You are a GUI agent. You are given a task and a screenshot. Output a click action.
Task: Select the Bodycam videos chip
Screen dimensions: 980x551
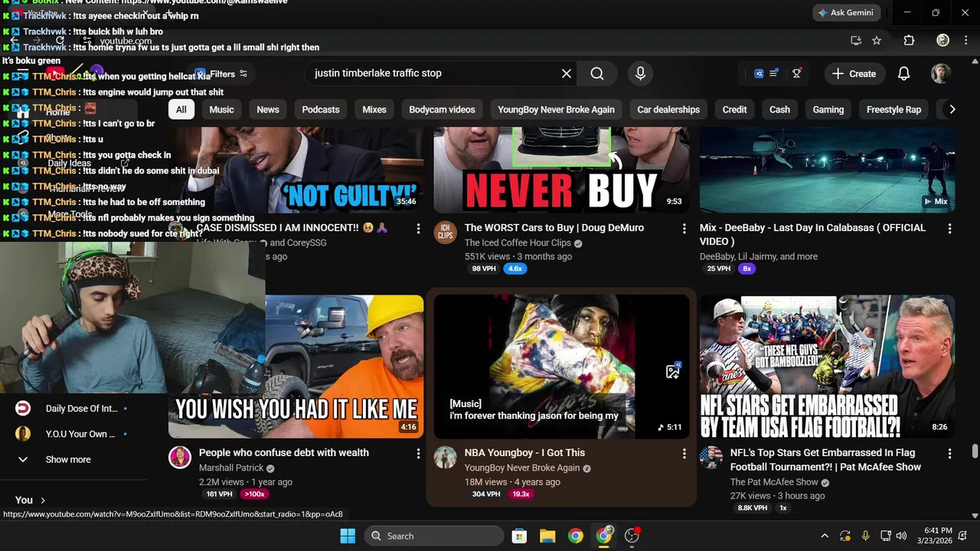[442, 109]
